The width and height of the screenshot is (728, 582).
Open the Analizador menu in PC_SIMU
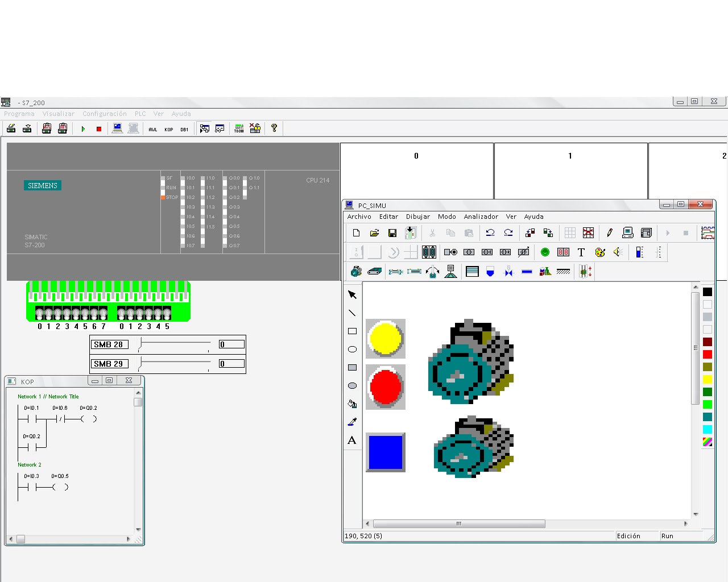pos(481,217)
